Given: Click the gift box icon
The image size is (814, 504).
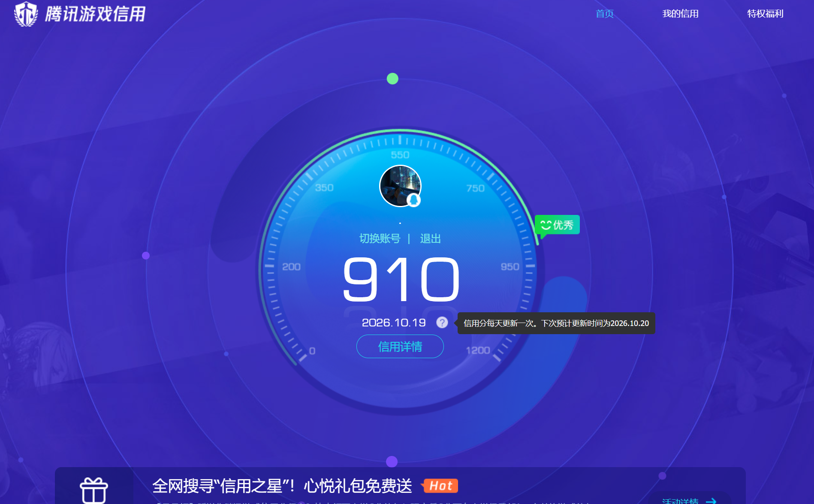Looking at the screenshot, I should tap(94, 490).
